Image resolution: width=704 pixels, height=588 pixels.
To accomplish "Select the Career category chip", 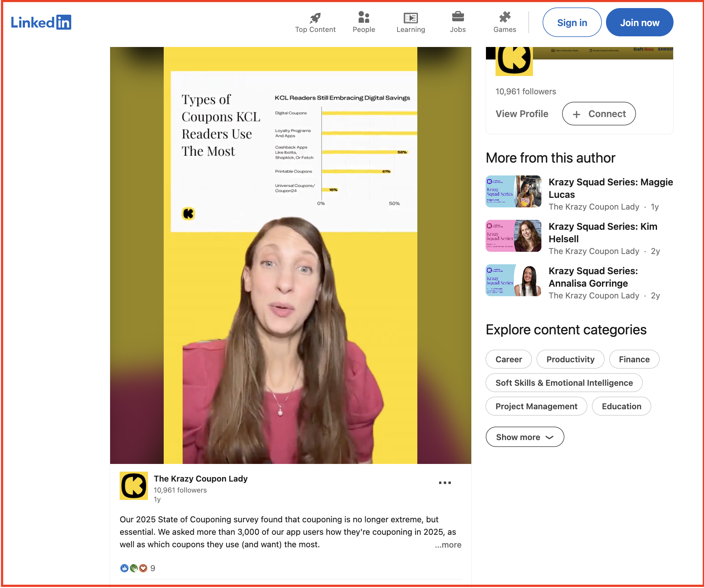I will pos(508,359).
